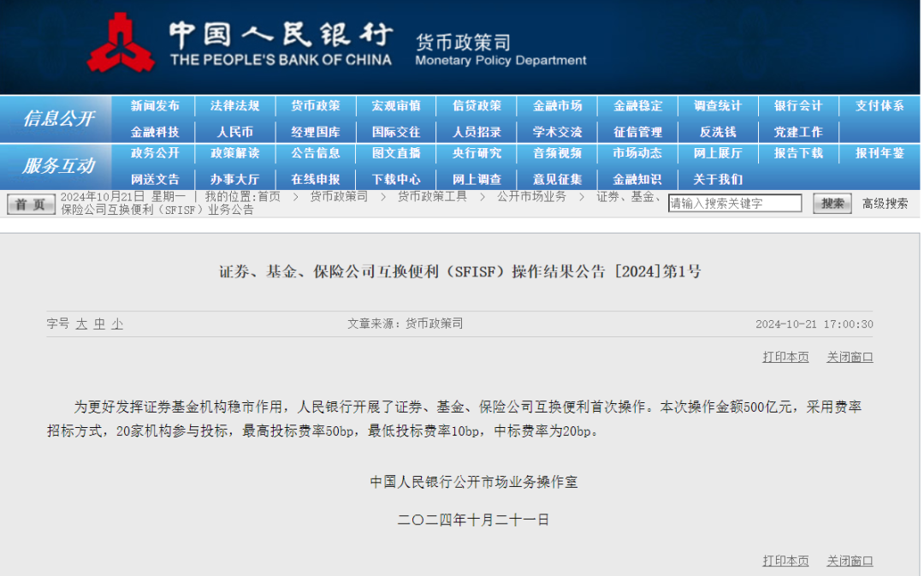Click the 首页 home button
This screenshot has width=924, height=576.
tap(31, 204)
